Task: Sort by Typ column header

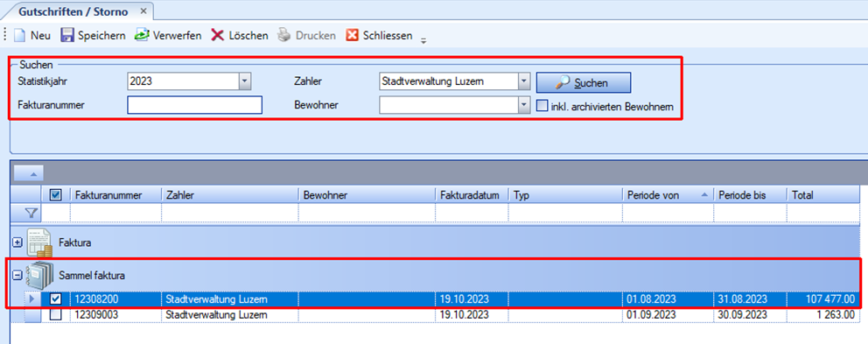Action: (x=566, y=195)
